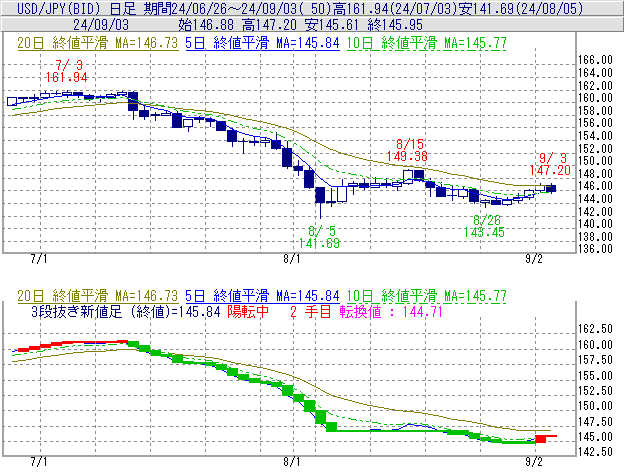624x475 pixels.
Task: Open the upper chart's 10日 終値平滑 MA=145.77 link
Action: [x=427, y=43]
